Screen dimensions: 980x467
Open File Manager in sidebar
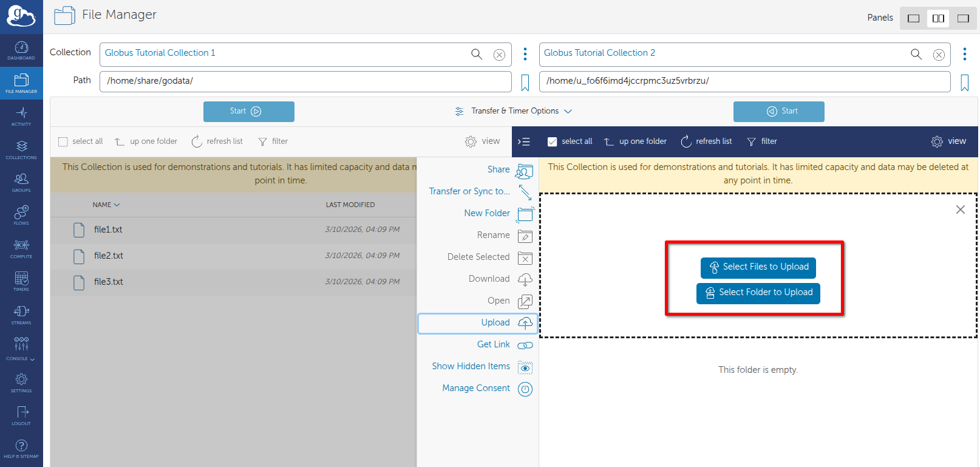(21, 83)
